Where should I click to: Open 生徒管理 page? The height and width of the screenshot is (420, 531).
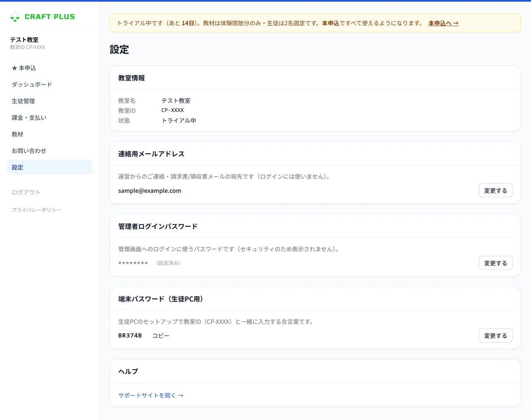tap(49, 101)
